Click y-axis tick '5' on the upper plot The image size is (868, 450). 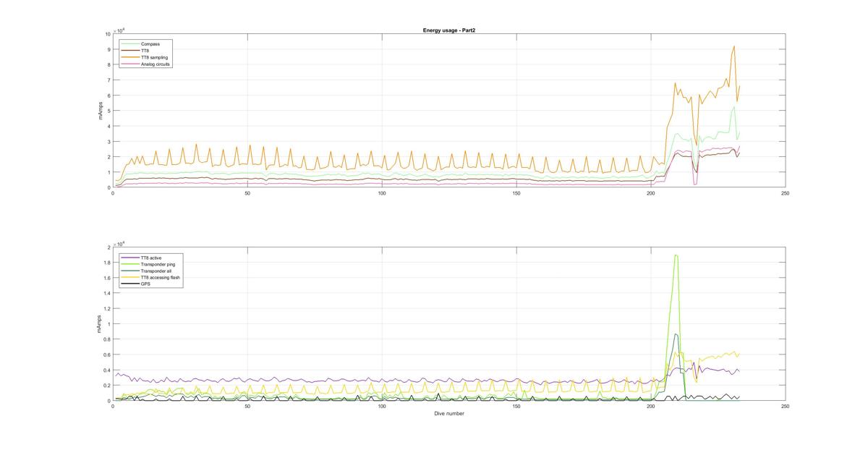109,111
